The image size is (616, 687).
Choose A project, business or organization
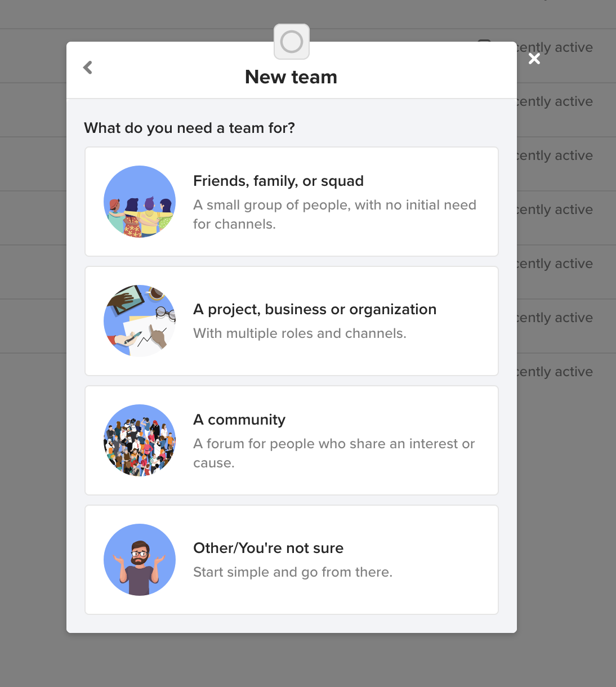292,321
